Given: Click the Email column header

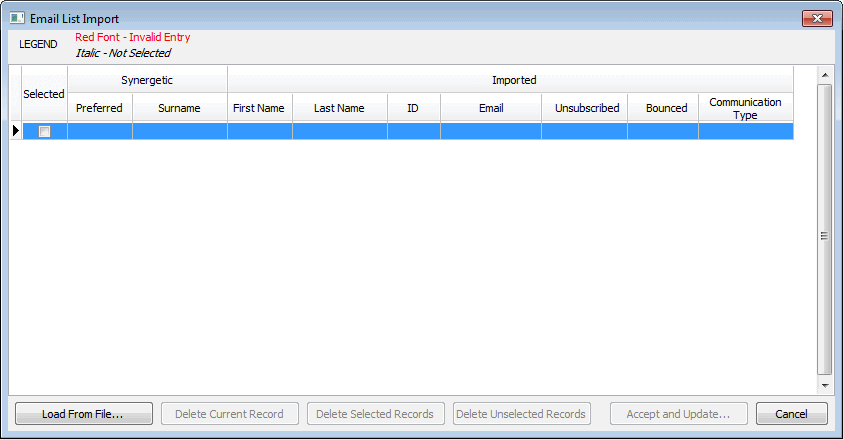Looking at the screenshot, I should (x=491, y=108).
